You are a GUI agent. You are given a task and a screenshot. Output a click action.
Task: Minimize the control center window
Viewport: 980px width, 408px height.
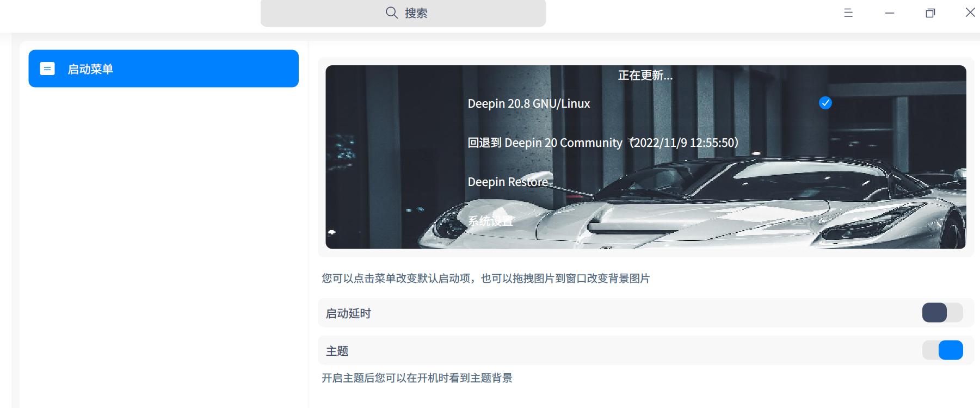click(890, 13)
